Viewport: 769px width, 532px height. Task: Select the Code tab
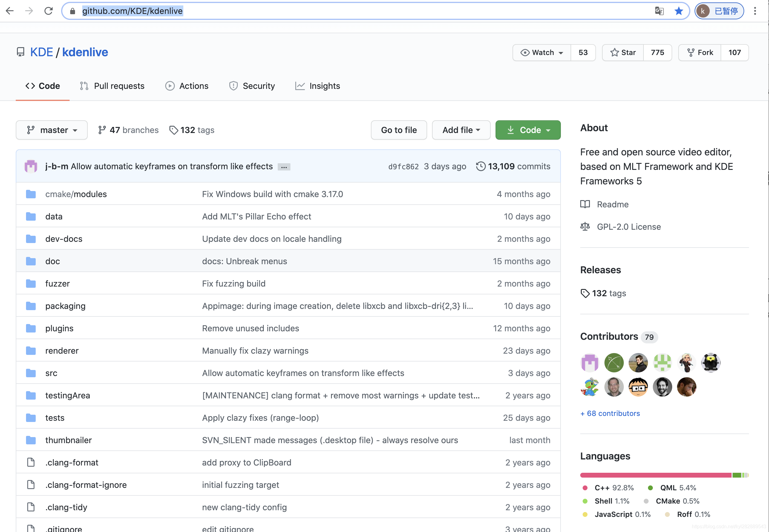click(x=44, y=86)
